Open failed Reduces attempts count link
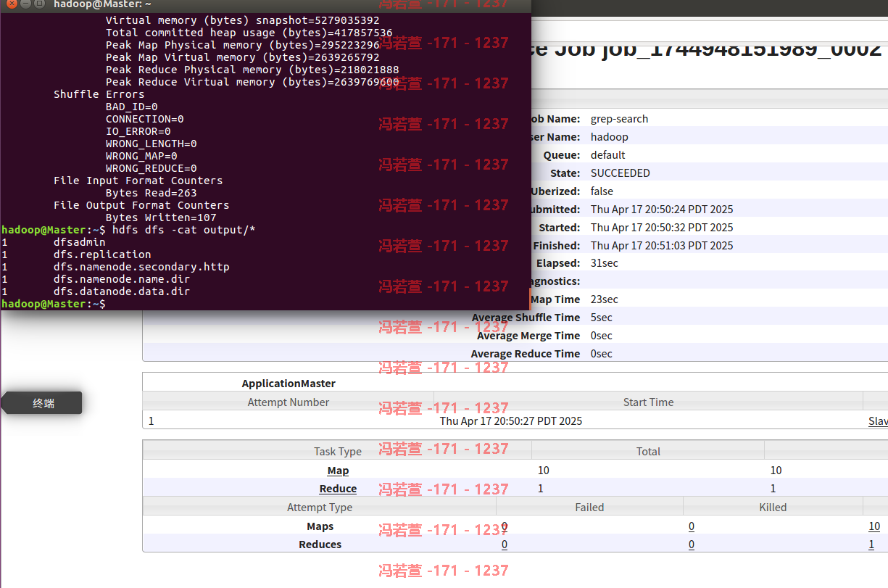This screenshot has height=588, width=888. (505, 544)
